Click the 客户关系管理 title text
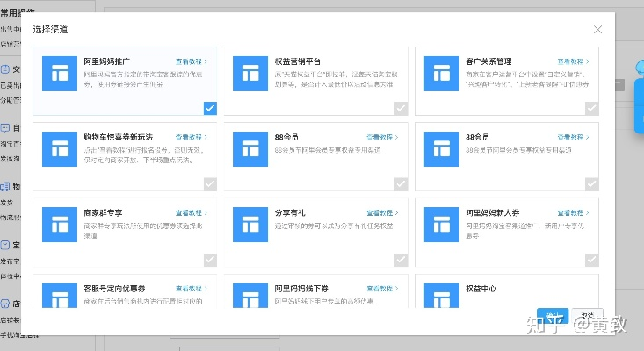This screenshot has height=351, width=644. 488,61
